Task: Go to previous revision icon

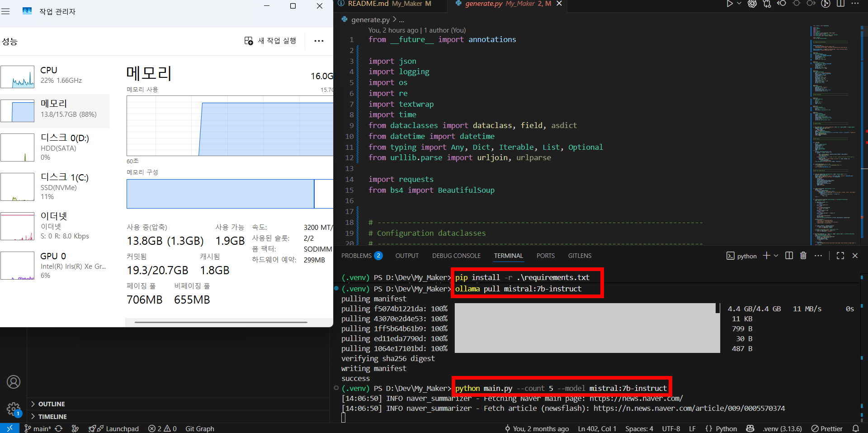Action: [782, 4]
